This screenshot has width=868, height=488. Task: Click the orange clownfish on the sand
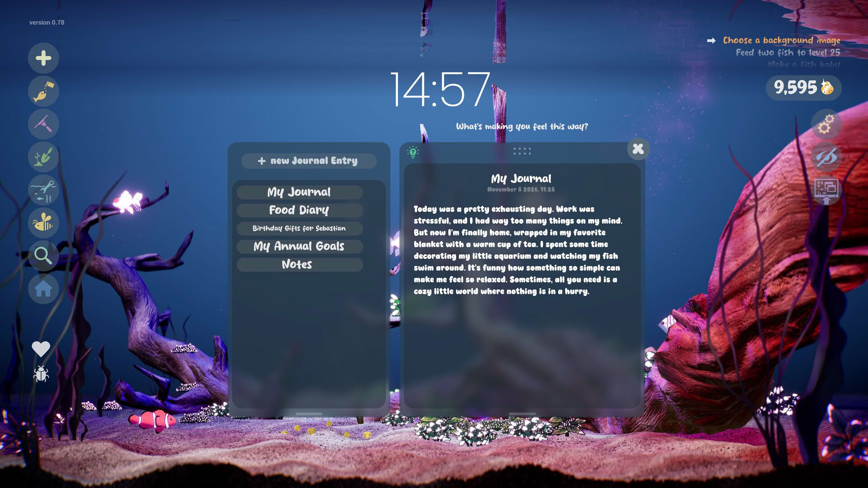click(153, 421)
